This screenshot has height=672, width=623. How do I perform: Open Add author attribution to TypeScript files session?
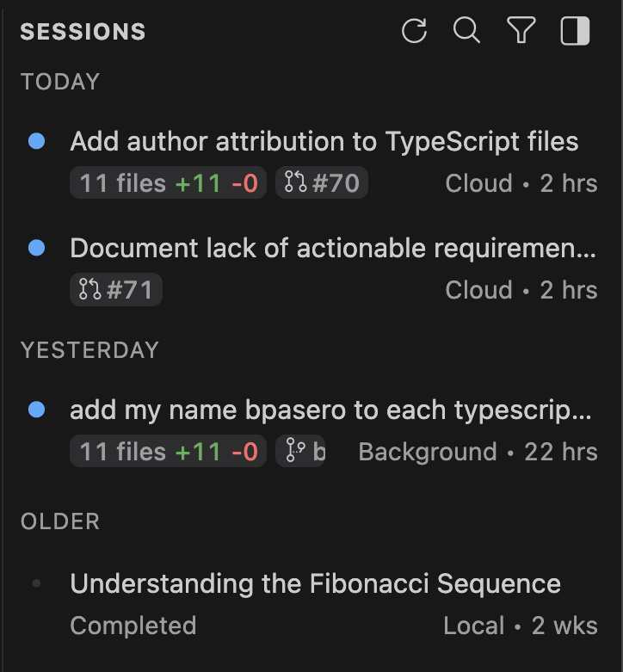[324, 141]
